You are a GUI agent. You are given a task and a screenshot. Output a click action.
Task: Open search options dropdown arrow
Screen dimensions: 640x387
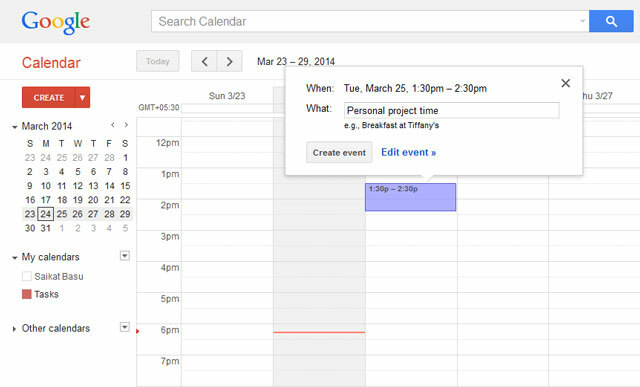[x=583, y=21]
